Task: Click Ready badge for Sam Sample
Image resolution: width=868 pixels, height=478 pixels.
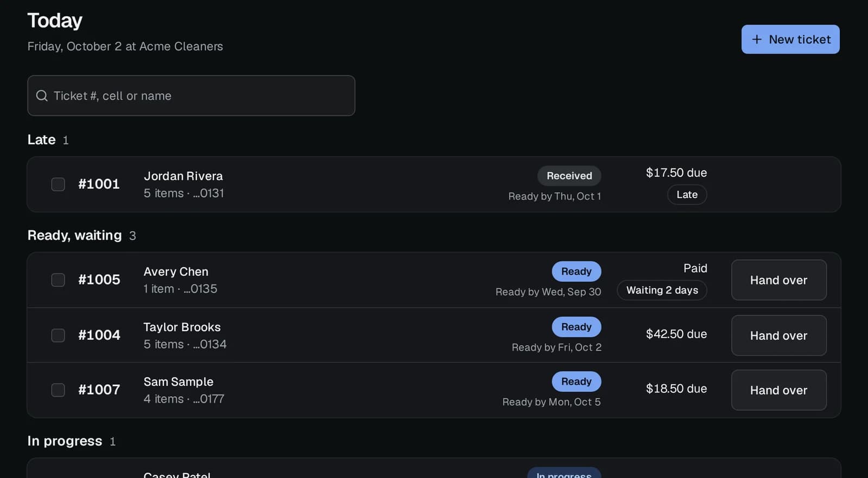Action: pos(576,382)
